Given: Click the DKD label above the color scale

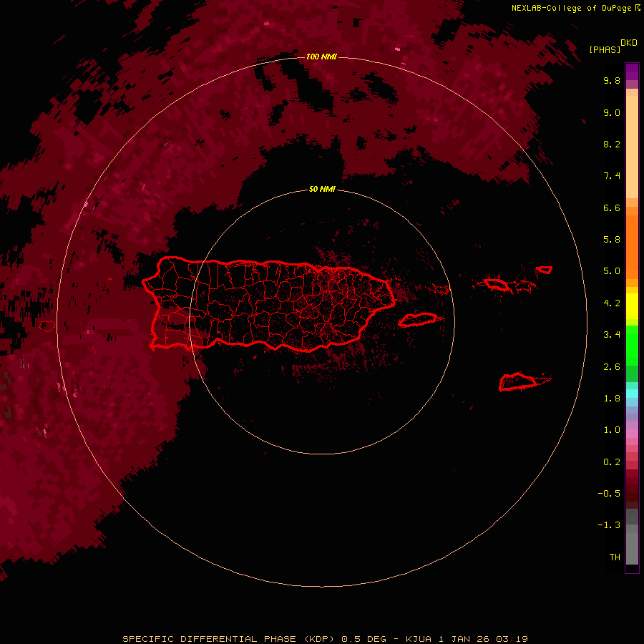Looking at the screenshot, I should point(629,43).
